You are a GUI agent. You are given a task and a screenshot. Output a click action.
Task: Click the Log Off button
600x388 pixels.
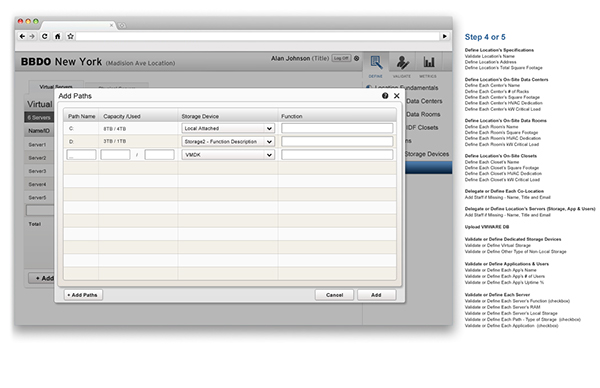(341, 58)
